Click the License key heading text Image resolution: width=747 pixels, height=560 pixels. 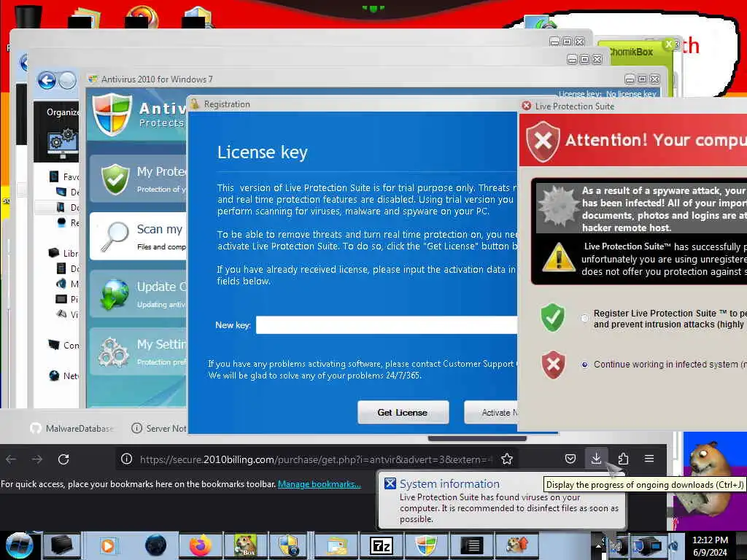click(x=263, y=152)
